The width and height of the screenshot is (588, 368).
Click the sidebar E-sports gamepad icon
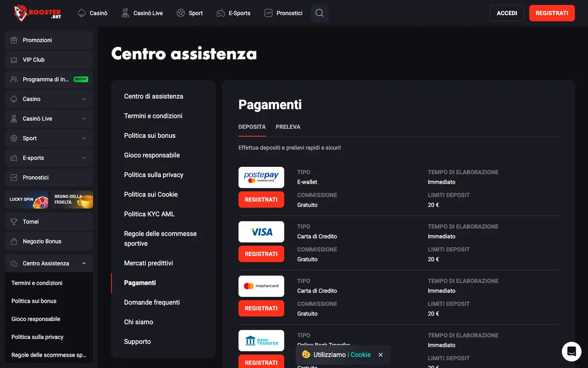(14, 158)
